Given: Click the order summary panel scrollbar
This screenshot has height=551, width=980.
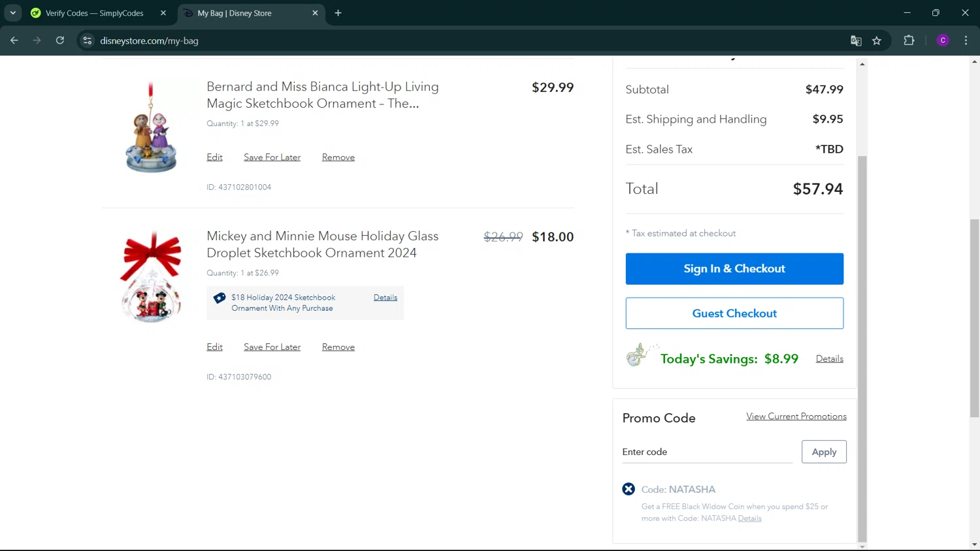Looking at the screenshot, I should (862, 349).
